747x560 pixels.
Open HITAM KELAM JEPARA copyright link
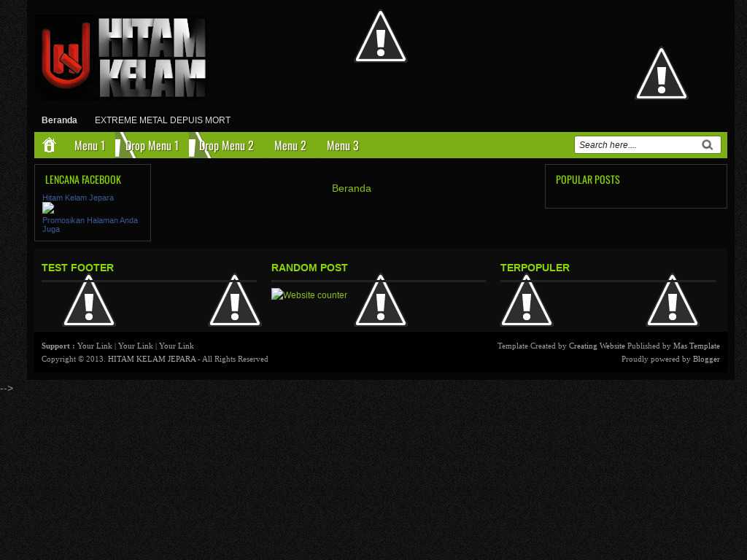click(152, 359)
